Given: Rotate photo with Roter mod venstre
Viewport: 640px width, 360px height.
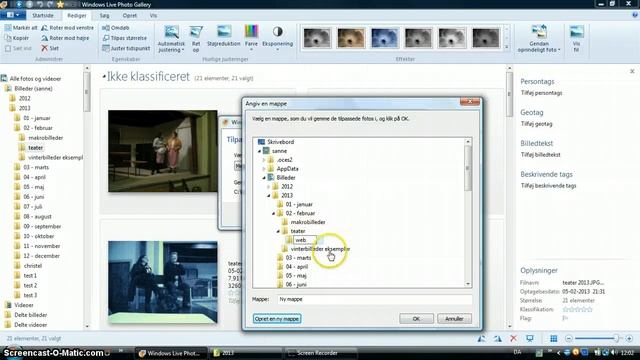Looking at the screenshot, I should point(67,28).
